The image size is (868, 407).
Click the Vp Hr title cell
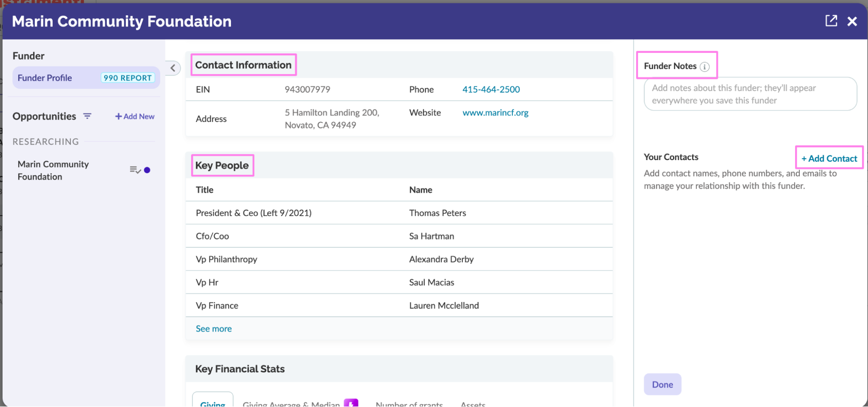(207, 282)
